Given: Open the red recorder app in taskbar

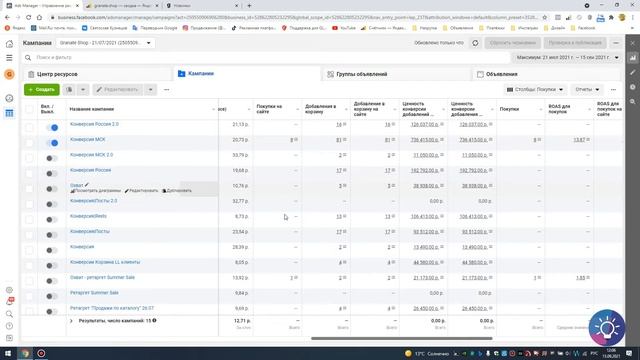Looking at the screenshot, I should pyautogui.click(x=41, y=353).
